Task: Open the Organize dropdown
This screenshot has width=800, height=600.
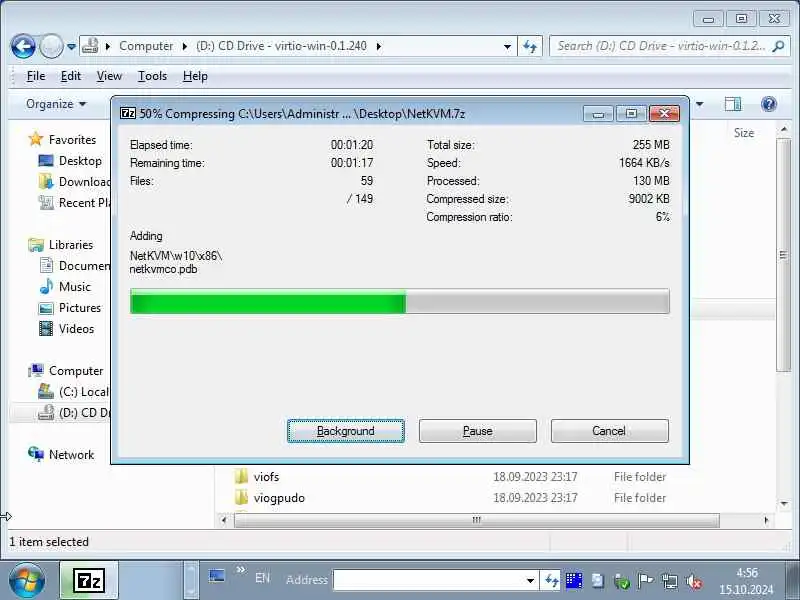Action: (56, 104)
